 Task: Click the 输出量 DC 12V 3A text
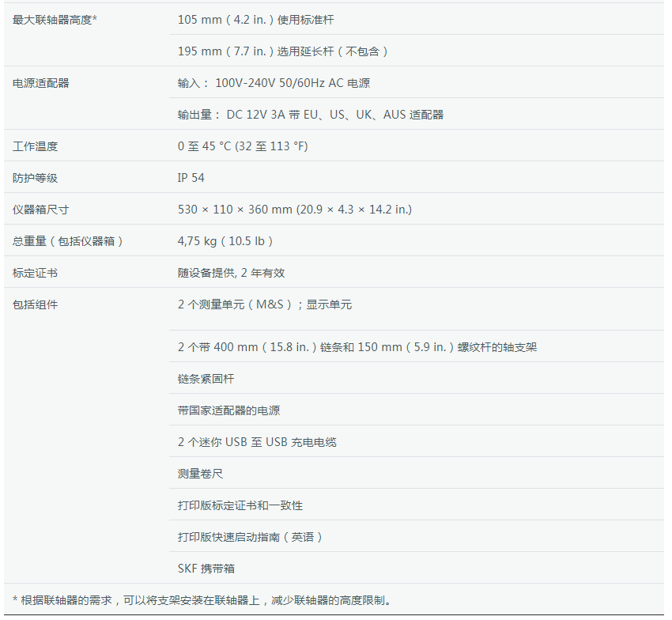click(x=311, y=114)
